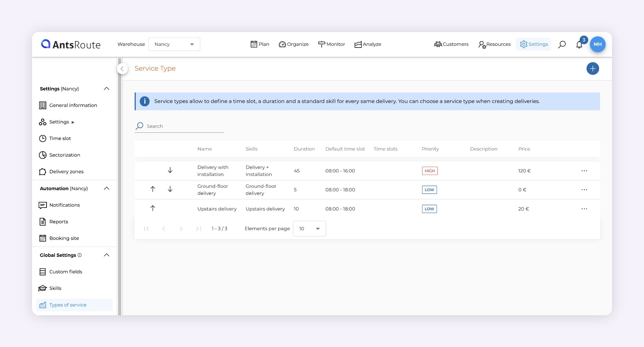
Task: Move Ground-floor delivery up using its arrow
Action: click(153, 189)
